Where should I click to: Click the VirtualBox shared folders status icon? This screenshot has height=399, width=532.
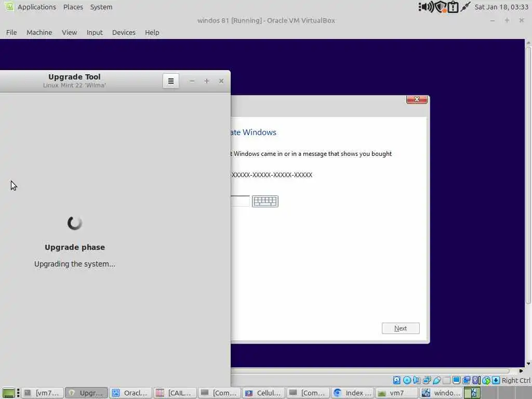point(446,380)
